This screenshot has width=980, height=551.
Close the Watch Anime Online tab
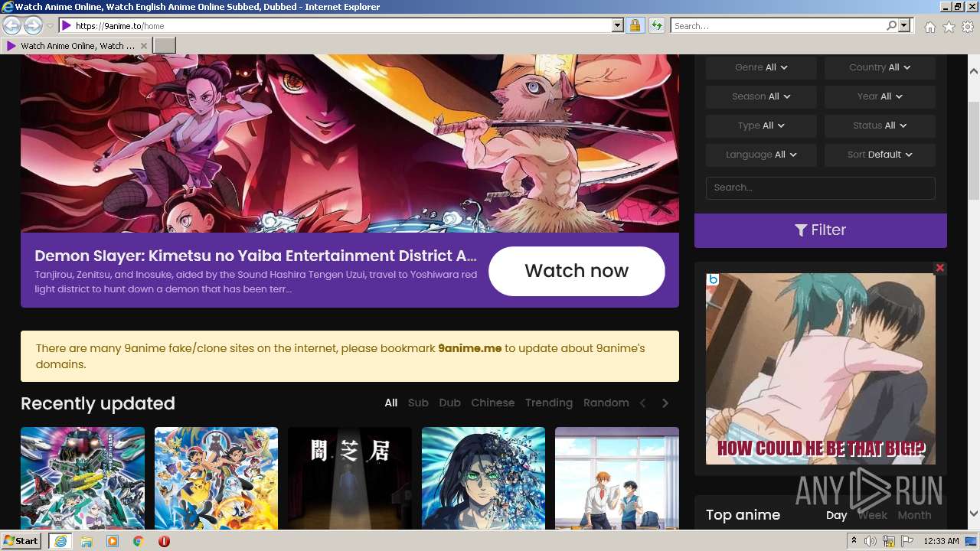tap(143, 46)
